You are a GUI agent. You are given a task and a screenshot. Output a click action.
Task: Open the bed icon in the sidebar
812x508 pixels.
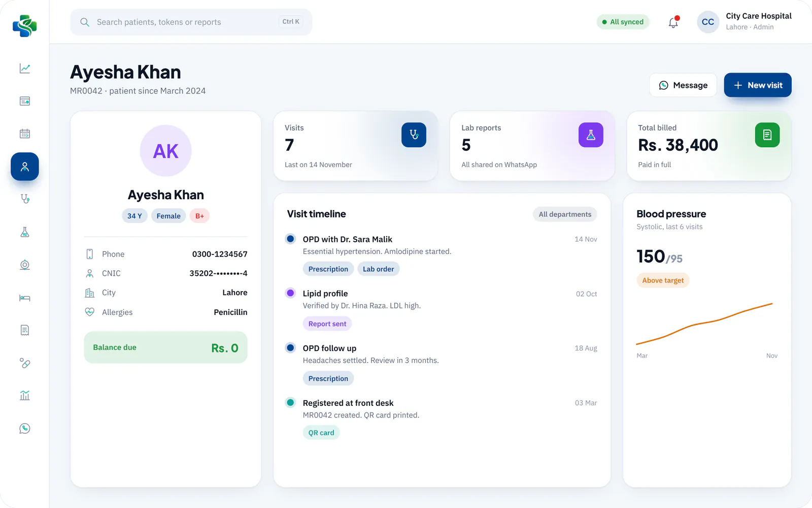(x=25, y=298)
